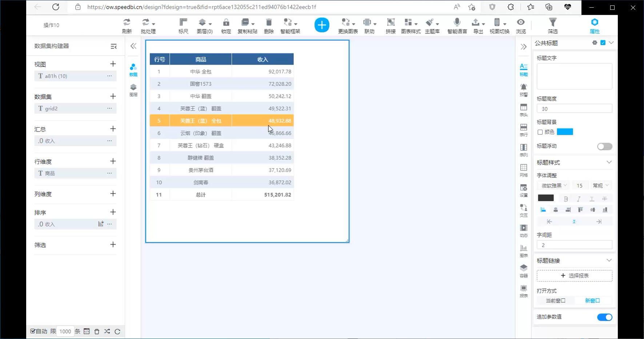Check the 颜色 title background checkbox
Screen dimensions: 644x339
(540, 132)
